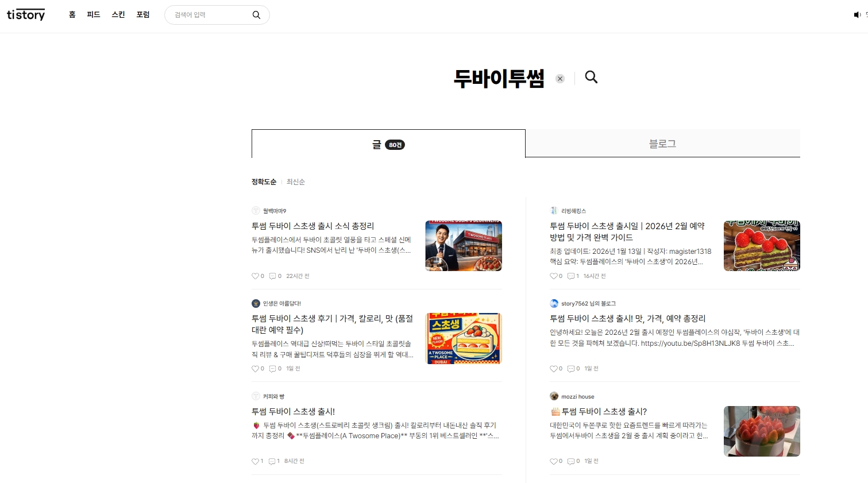Viewport: 868px width, 483px height.
Task: Like the mozzi house post
Action: [x=553, y=461]
